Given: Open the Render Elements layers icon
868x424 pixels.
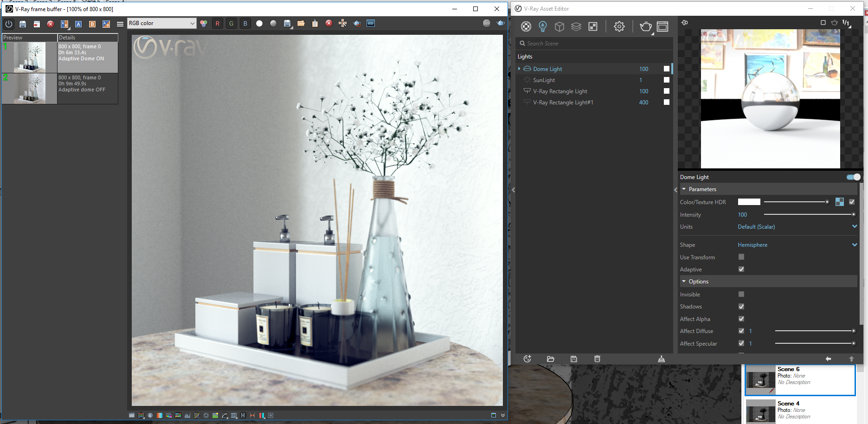Looking at the screenshot, I should [576, 26].
